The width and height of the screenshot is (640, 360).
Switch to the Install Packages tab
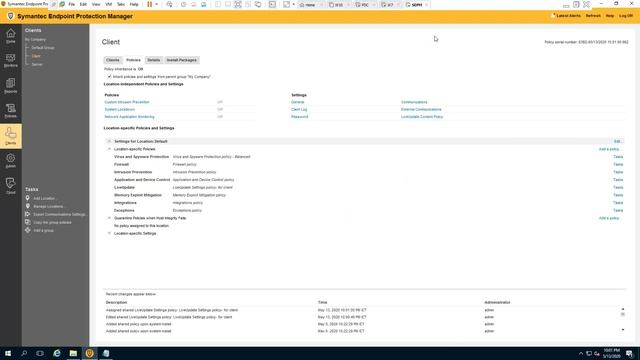(x=182, y=60)
